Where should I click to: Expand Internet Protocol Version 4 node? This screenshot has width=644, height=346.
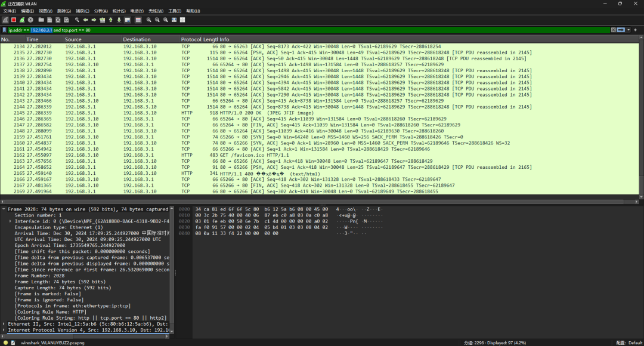tap(4, 330)
